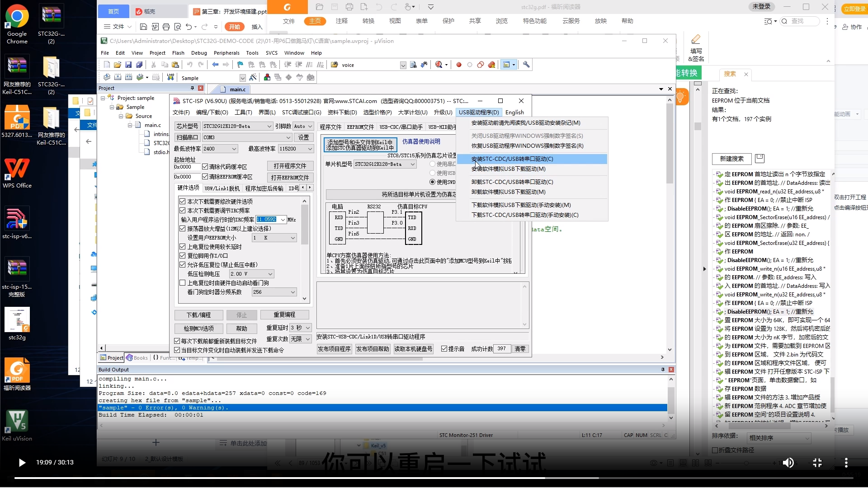Open Configuration wrench icon in uVision toolbar
The image size is (868, 488).
(x=526, y=65)
